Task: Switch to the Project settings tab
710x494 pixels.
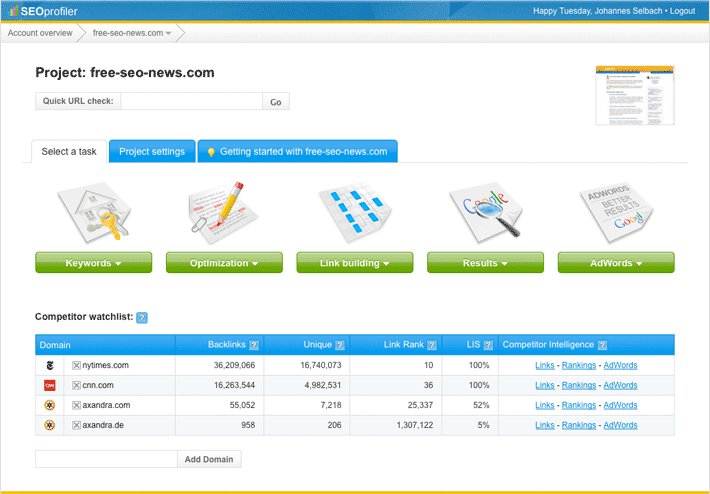Action: pos(152,152)
